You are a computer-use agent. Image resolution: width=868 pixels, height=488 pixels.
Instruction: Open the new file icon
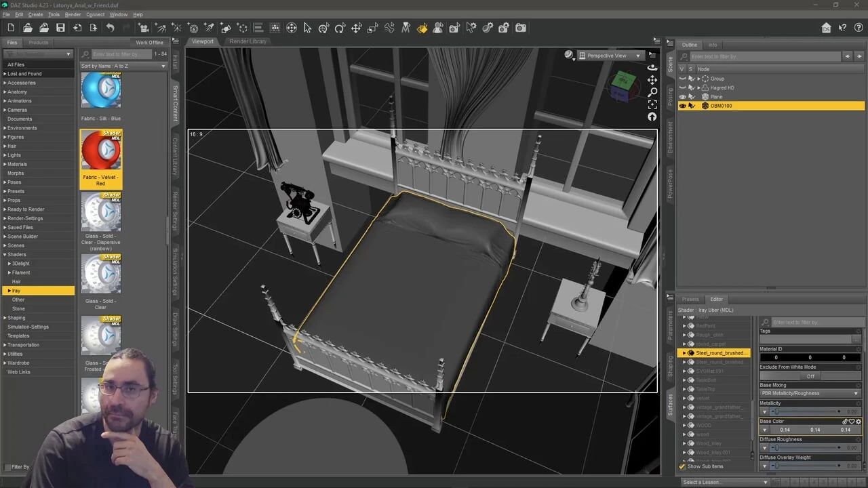11,28
